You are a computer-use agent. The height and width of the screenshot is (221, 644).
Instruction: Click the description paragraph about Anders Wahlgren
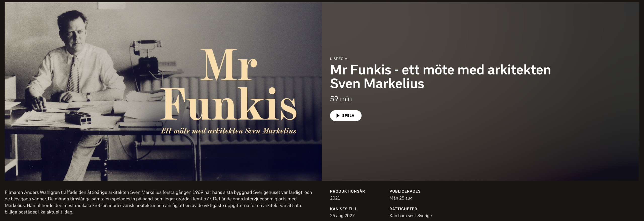158,202
